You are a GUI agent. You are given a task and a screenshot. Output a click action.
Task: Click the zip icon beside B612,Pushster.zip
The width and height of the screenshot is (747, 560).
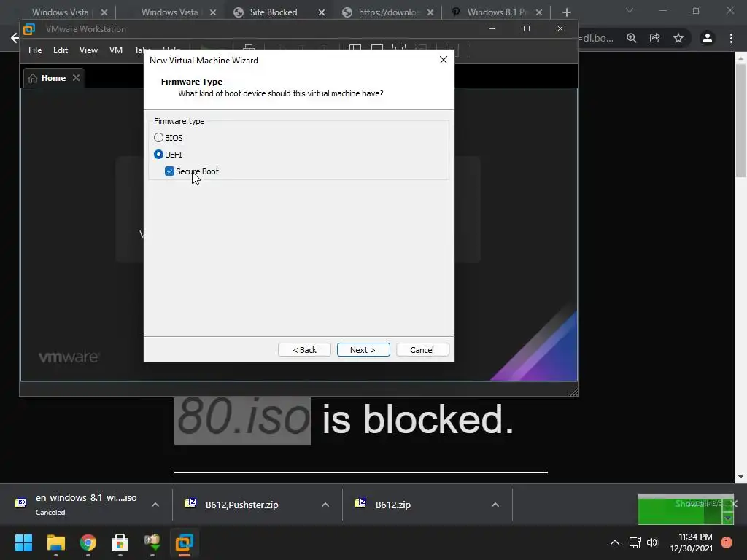(x=190, y=503)
